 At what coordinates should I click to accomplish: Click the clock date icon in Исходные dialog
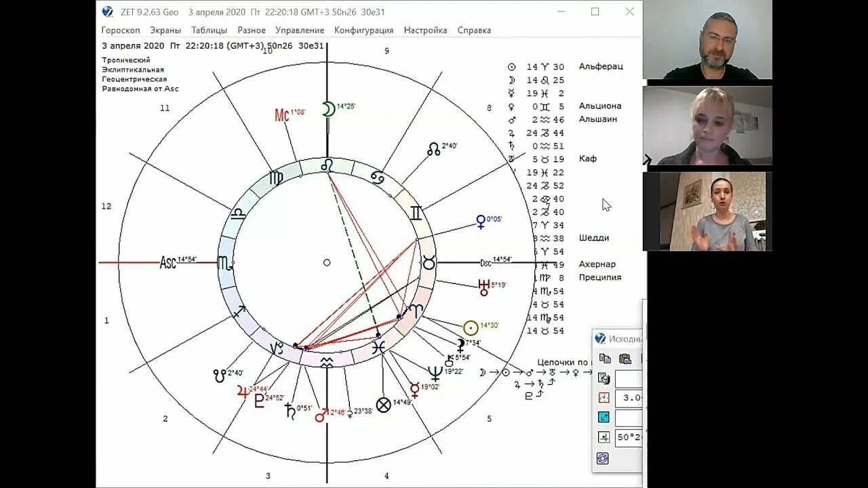[603, 398]
